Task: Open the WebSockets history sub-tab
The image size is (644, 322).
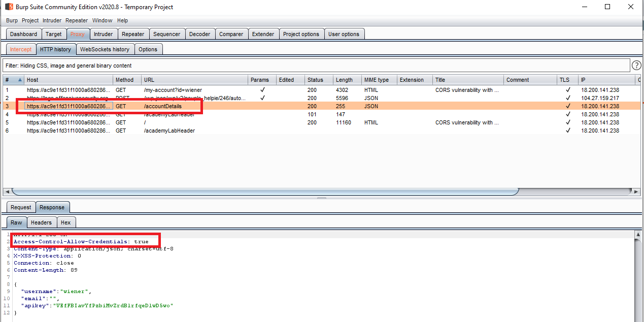Action: (105, 49)
